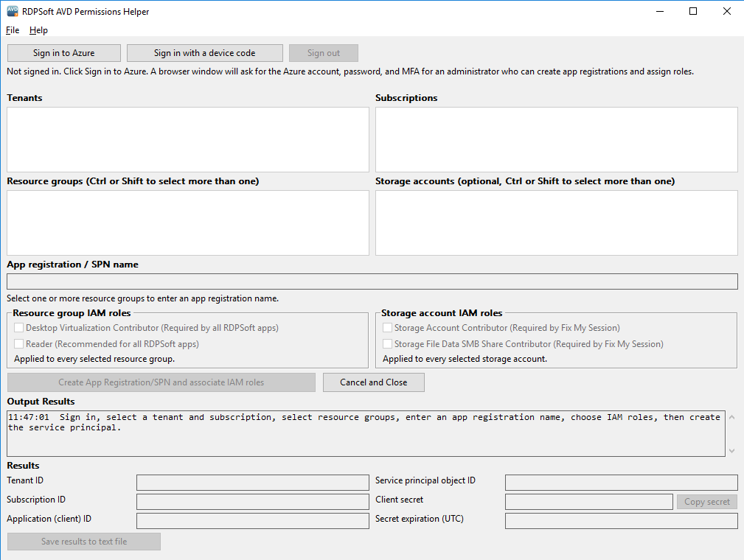Click the Output Results log text box

(x=366, y=433)
